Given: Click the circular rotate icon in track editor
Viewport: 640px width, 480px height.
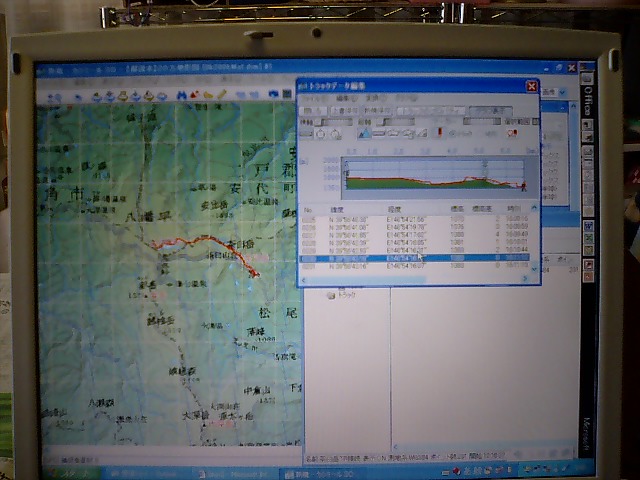Looking at the screenshot, I should coord(322,133).
